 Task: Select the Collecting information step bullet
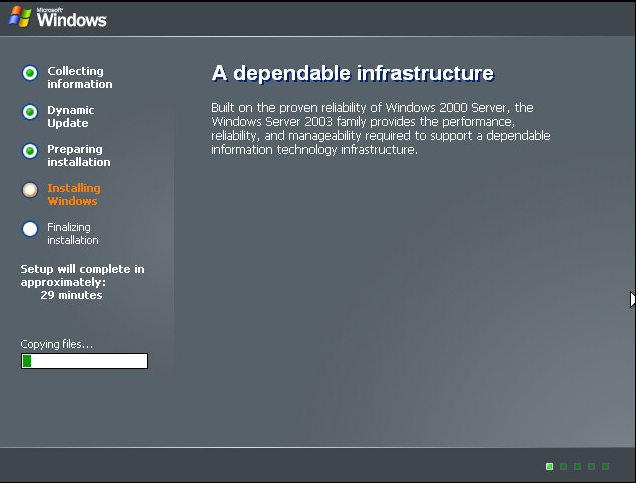pos(30,72)
